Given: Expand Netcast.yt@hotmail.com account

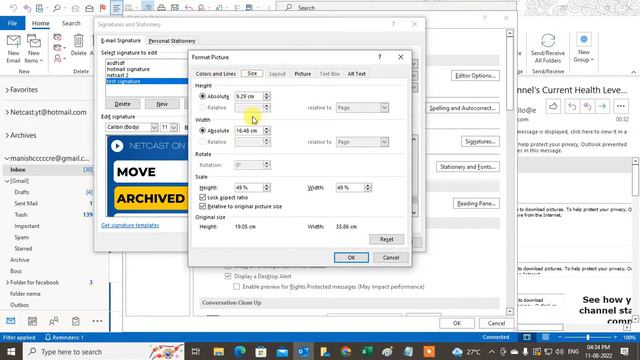Looking at the screenshot, I should [x=7, y=112].
